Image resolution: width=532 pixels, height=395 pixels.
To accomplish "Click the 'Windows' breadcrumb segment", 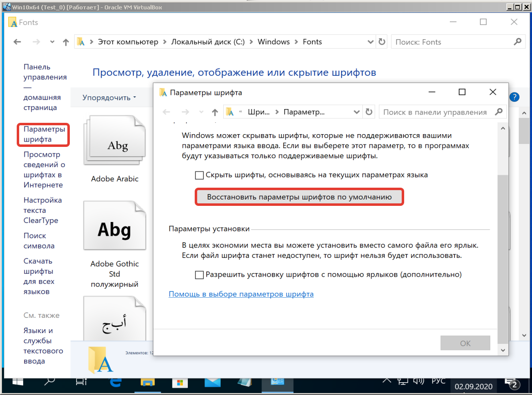I will point(273,42).
